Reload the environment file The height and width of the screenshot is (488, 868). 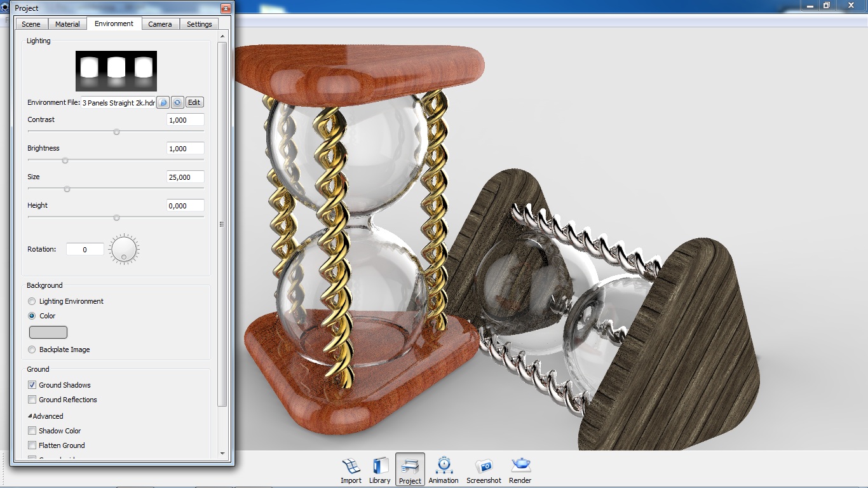coord(177,102)
